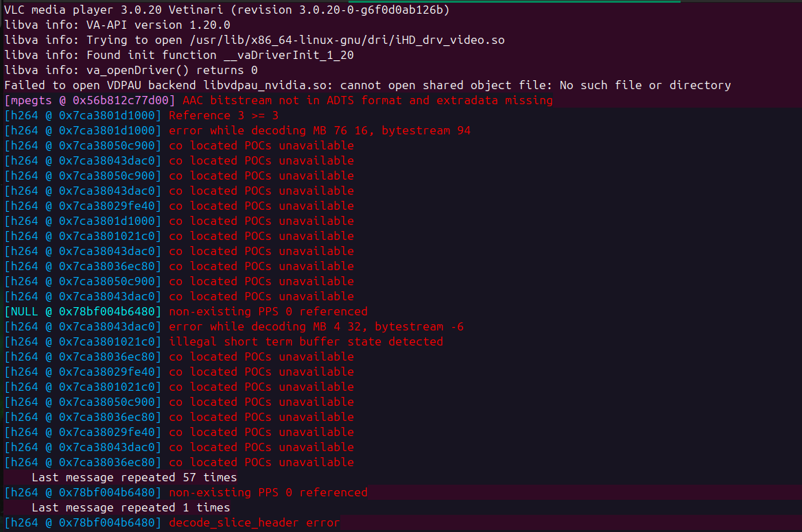
Task: Click 'illegal short term buffer state detected'
Action: tap(306, 341)
